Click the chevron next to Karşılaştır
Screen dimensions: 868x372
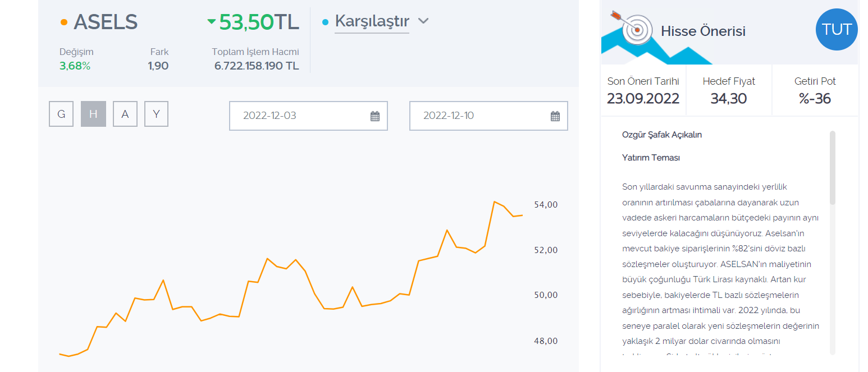423,21
